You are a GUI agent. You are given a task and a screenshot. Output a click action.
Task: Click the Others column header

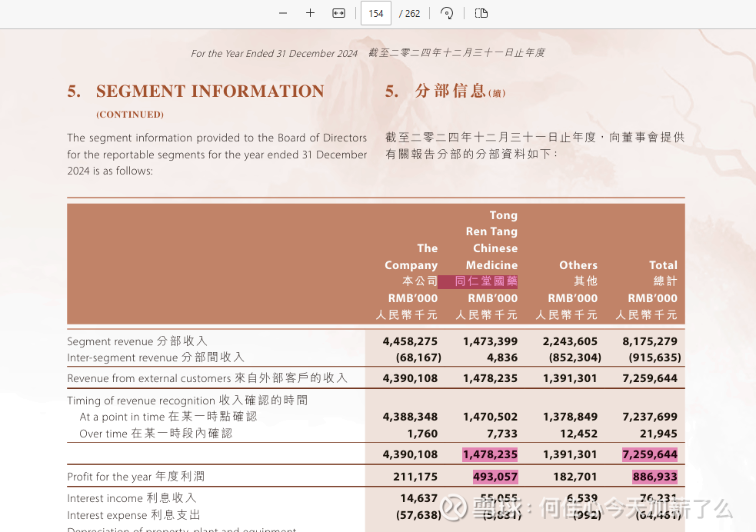pyautogui.click(x=578, y=265)
